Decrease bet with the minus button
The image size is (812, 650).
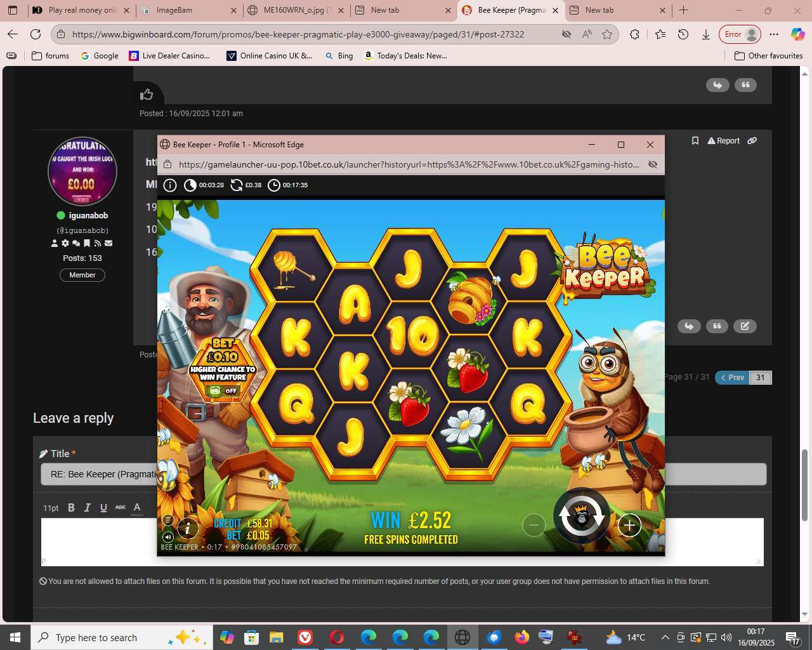(534, 525)
